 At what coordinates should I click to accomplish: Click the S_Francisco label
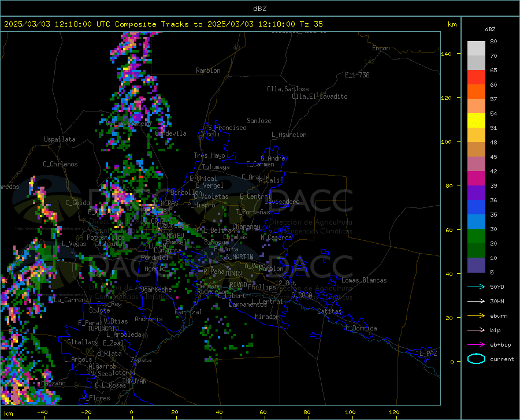click(227, 128)
